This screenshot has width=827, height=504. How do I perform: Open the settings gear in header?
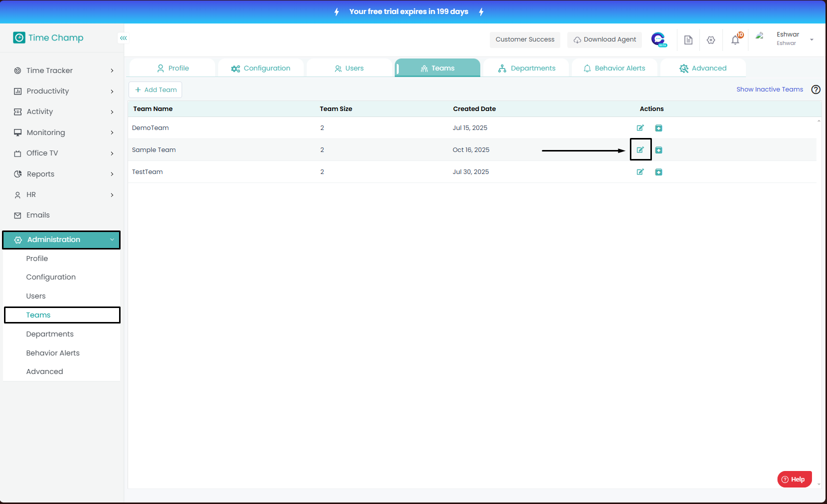pyautogui.click(x=711, y=40)
